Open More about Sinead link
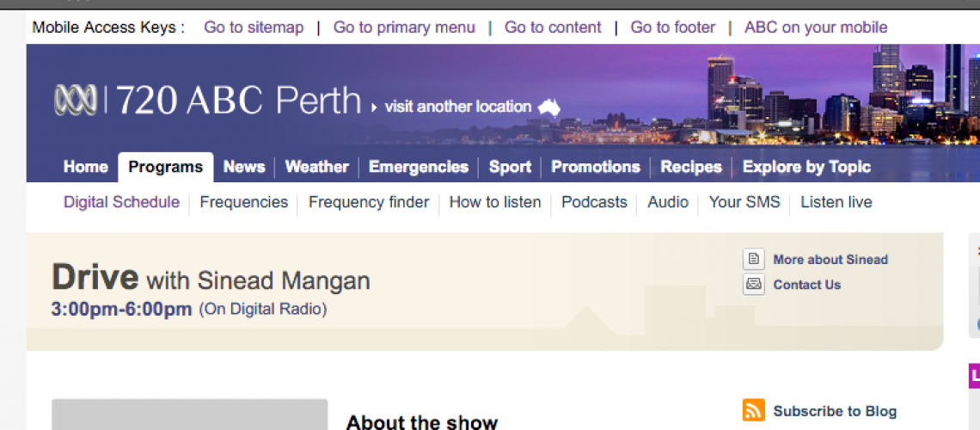 coord(830,260)
